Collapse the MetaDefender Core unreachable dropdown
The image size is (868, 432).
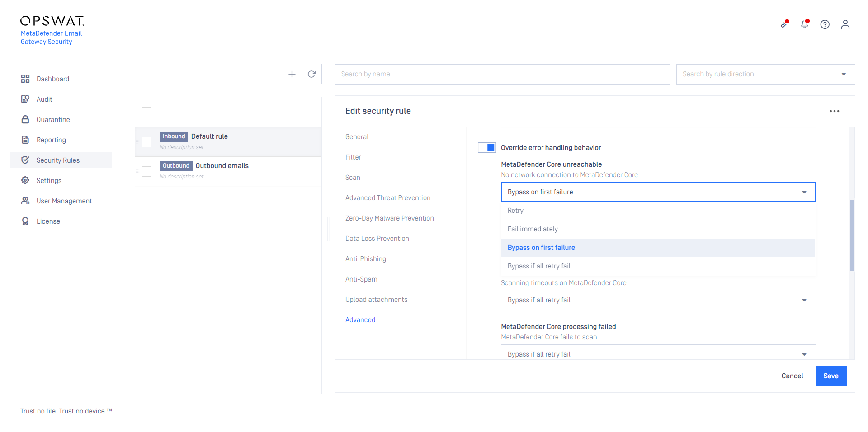pos(658,192)
